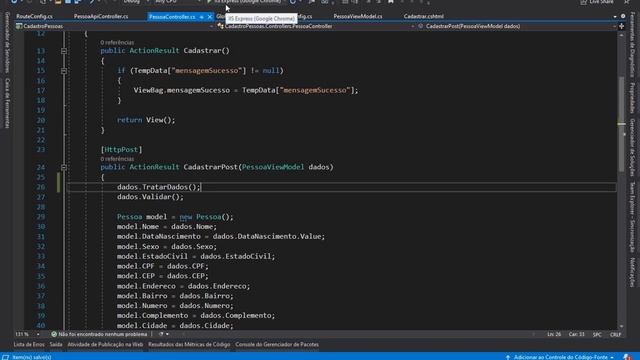Screen dimensions: 640x360
Task: Click the 'Car: 33' column indicator
Action: 576,335
